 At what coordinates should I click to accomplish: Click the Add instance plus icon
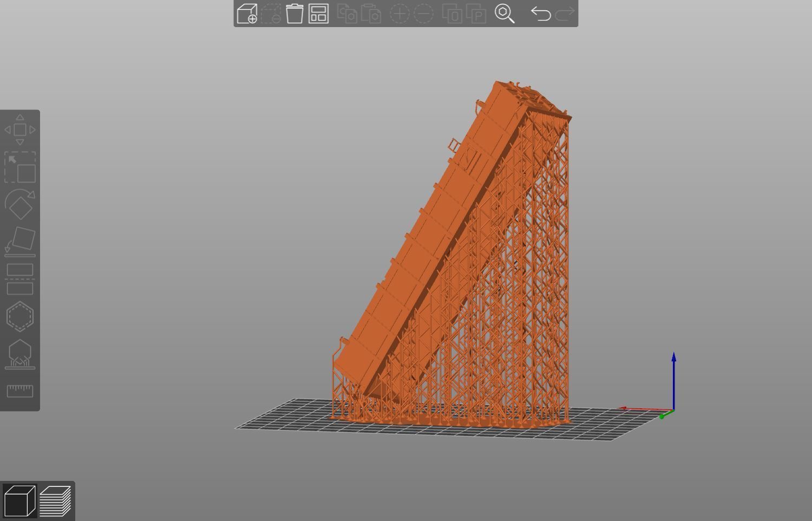click(x=400, y=14)
